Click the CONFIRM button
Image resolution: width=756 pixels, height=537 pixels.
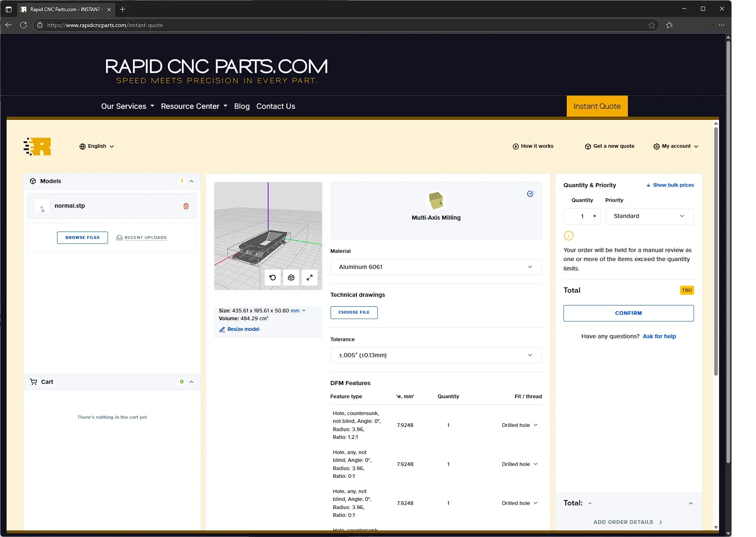click(628, 313)
